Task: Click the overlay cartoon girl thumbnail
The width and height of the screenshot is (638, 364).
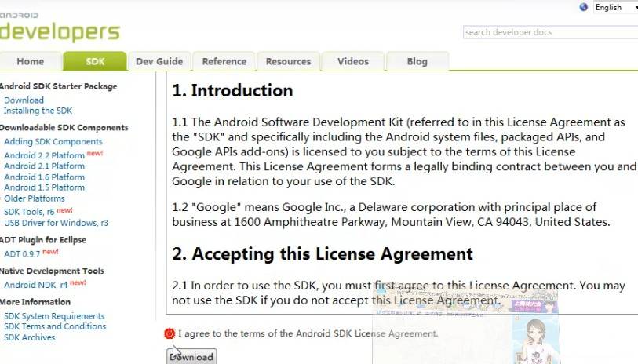Action: (x=535, y=340)
